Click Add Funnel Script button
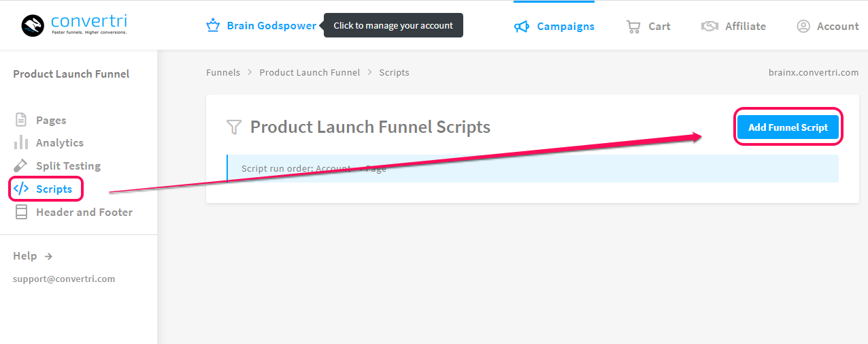Viewport: 868px width, 344px height. [x=788, y=127]
